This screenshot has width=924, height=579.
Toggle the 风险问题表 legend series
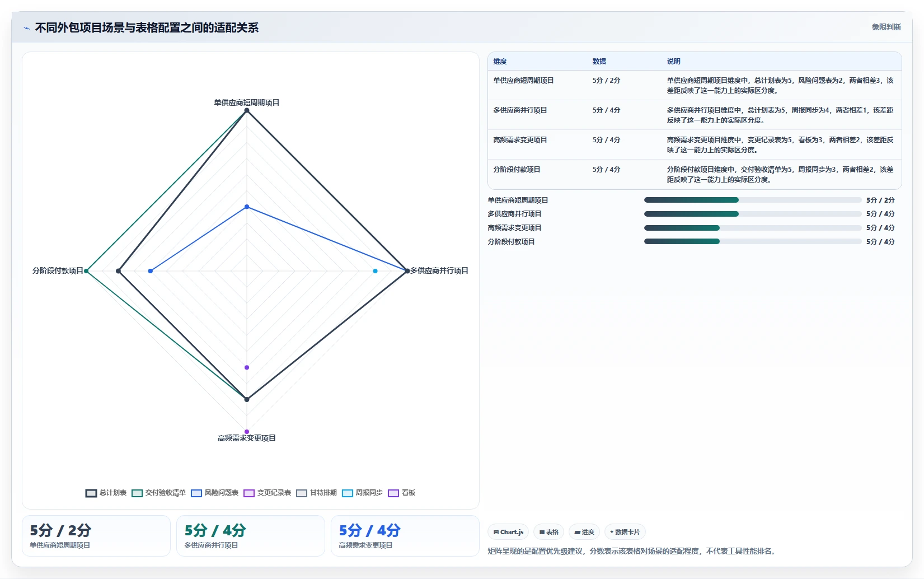214,493
